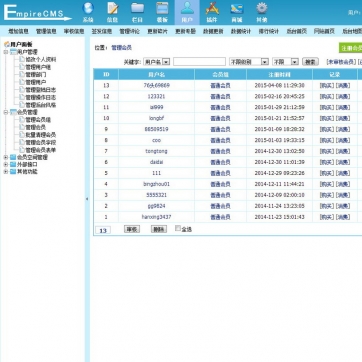This screenshot has width=362, height=362.
Task: Open username gg9824 in the member table
Action: [x=156, y=206]
